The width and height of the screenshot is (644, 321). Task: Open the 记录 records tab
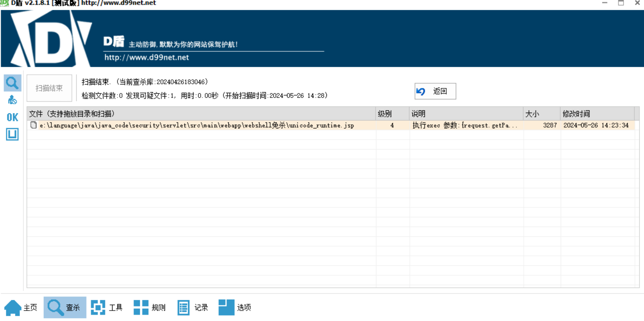192,308
